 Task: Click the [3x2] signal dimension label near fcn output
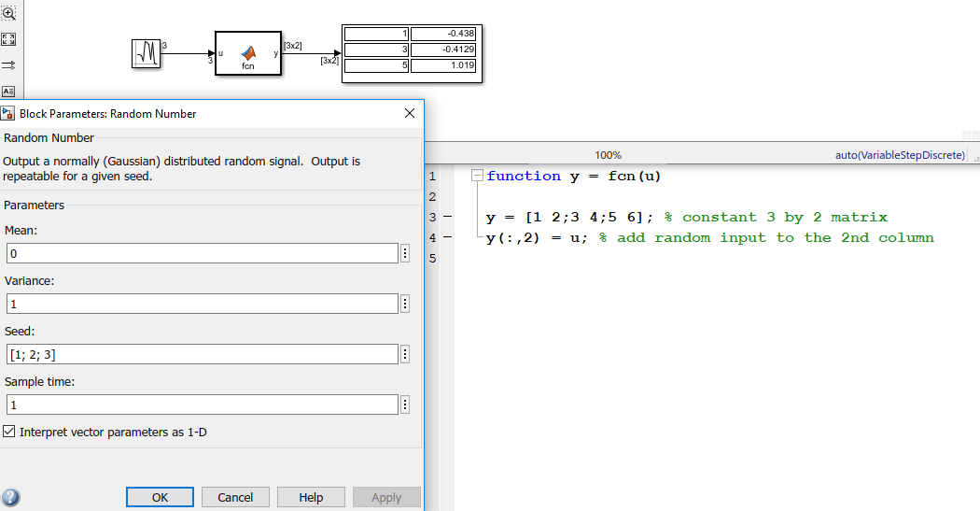(x=292, y=46)
